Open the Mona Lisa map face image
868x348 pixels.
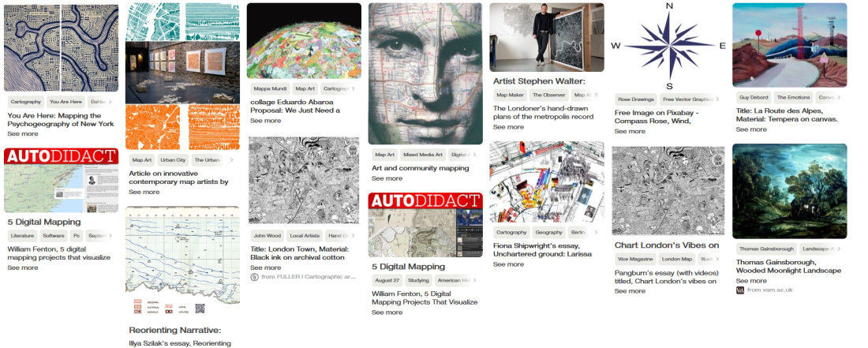(x=425, y=73)
